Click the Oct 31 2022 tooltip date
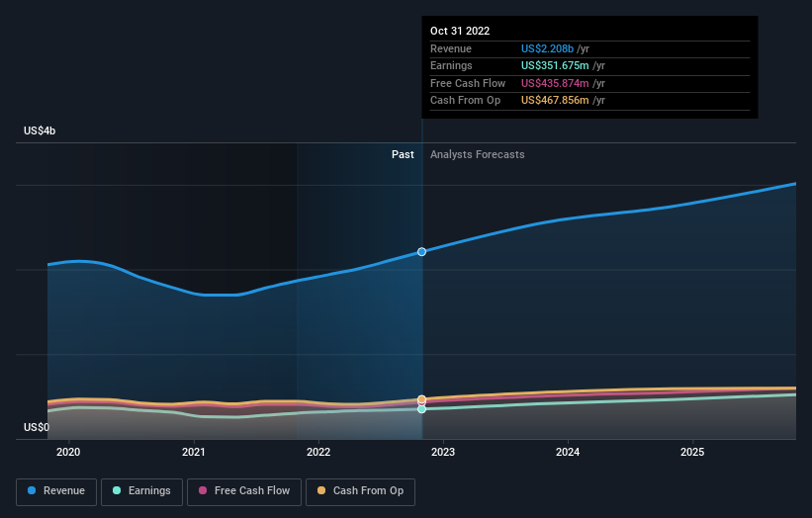The image size is (812, 518). pos(460,31)
